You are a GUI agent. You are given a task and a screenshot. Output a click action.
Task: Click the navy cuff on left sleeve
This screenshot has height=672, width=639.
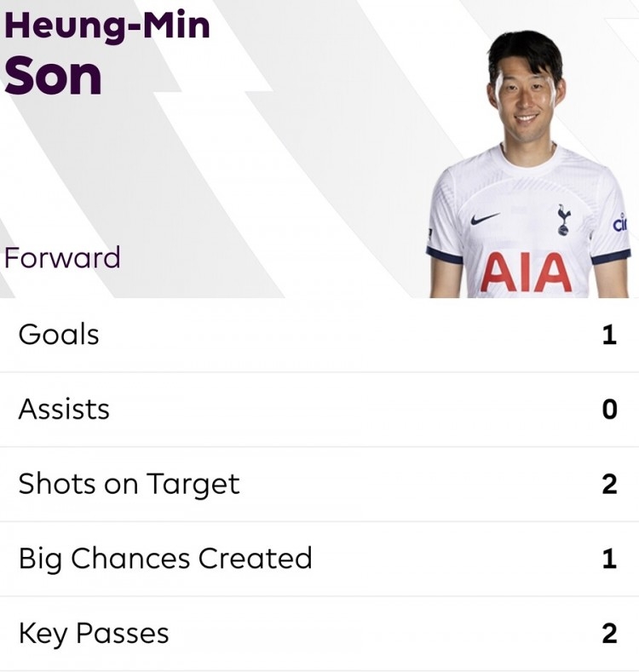click(444, 255)
